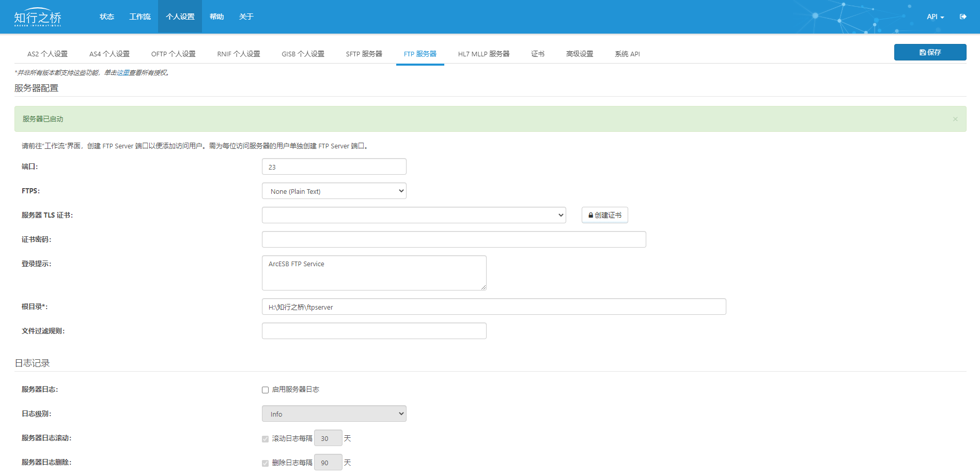
Task: Open the 工作流 menu item
Action: point(139,17)
